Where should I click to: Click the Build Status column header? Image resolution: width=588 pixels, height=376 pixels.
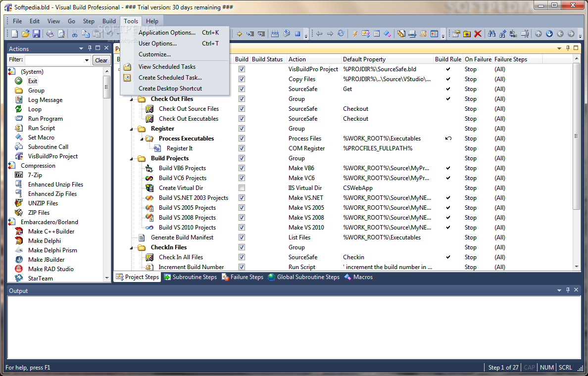click(268, 59)
